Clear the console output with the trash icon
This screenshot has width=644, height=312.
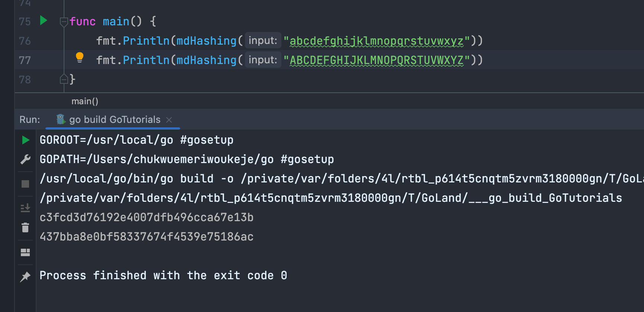pyautogui.click(x=25, y=227)
